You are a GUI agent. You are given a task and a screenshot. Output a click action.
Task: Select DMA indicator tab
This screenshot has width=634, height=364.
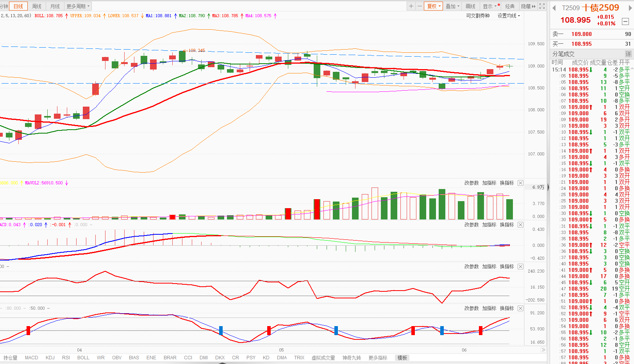click(282, 357)
